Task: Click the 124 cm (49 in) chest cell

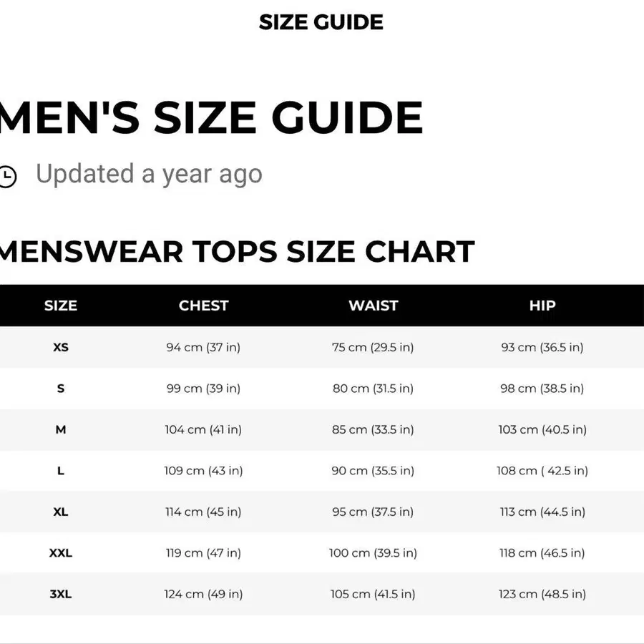Action: (204, 594)
